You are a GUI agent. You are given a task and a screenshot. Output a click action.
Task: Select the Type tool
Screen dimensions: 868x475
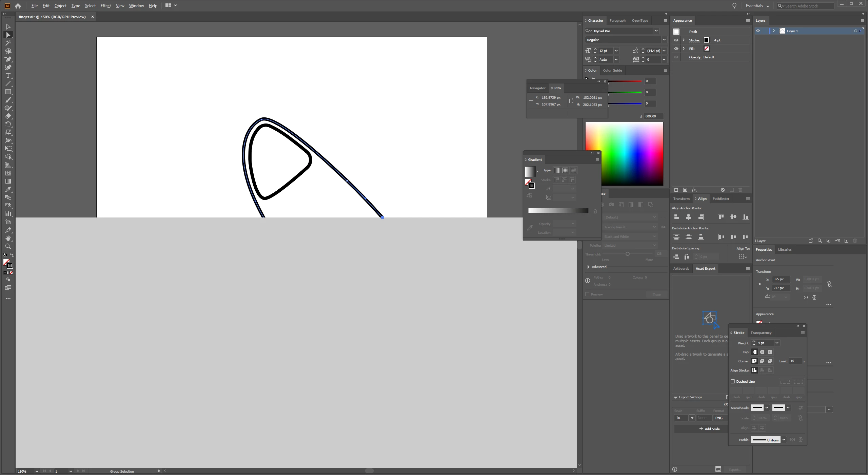coord(8,75)
